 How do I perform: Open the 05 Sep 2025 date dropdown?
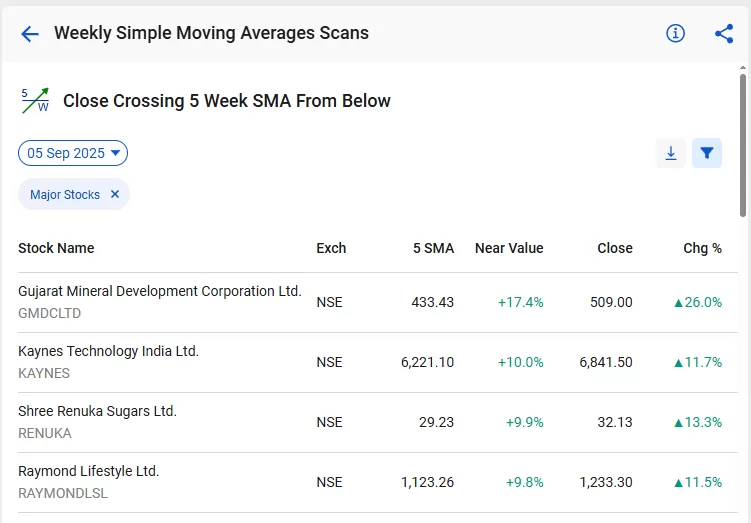click(x=73, y=153)
